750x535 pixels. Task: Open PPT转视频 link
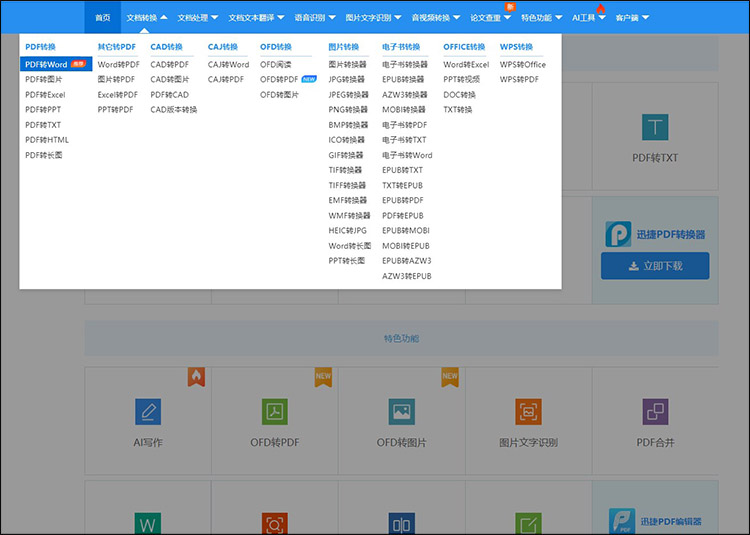[461, 79]
